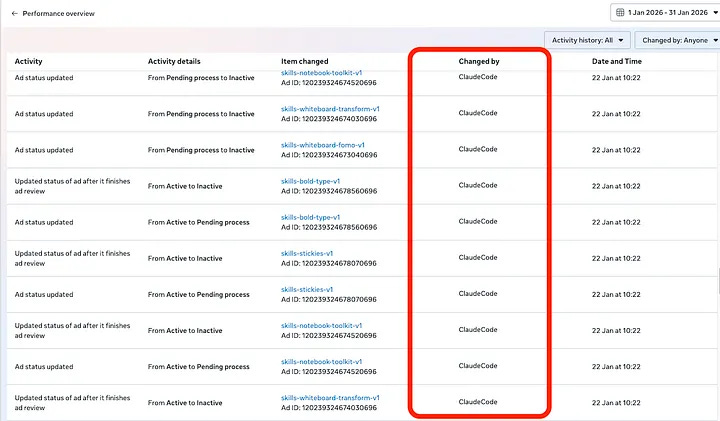Screen dimensions: 720x421
Task: Open skills-whiteboard-transform-v1 link in Active to Inactive row
Action: click(330, 398)
